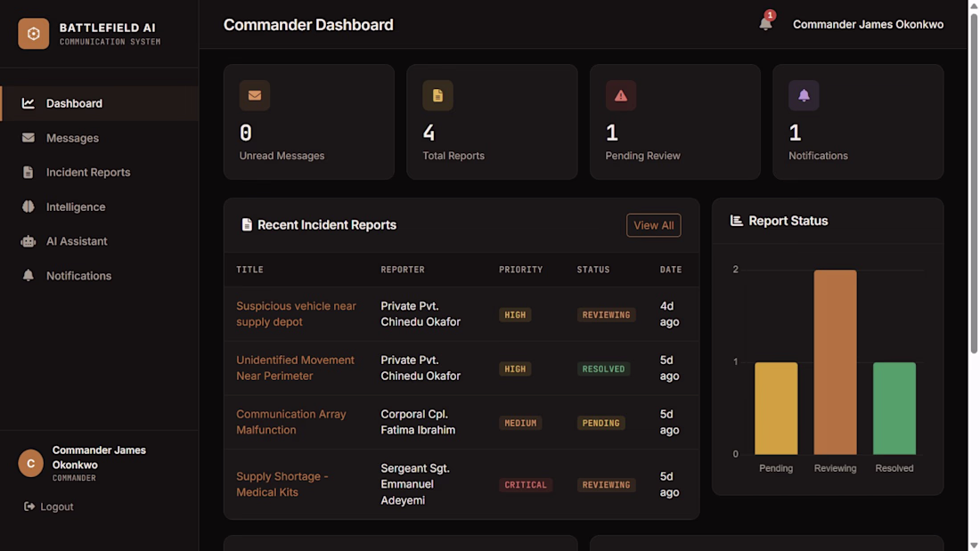Click the brain icon beside Intelligence
This screenshot has height=551, width=980.
pyautogui.click(x=29, y=207)
